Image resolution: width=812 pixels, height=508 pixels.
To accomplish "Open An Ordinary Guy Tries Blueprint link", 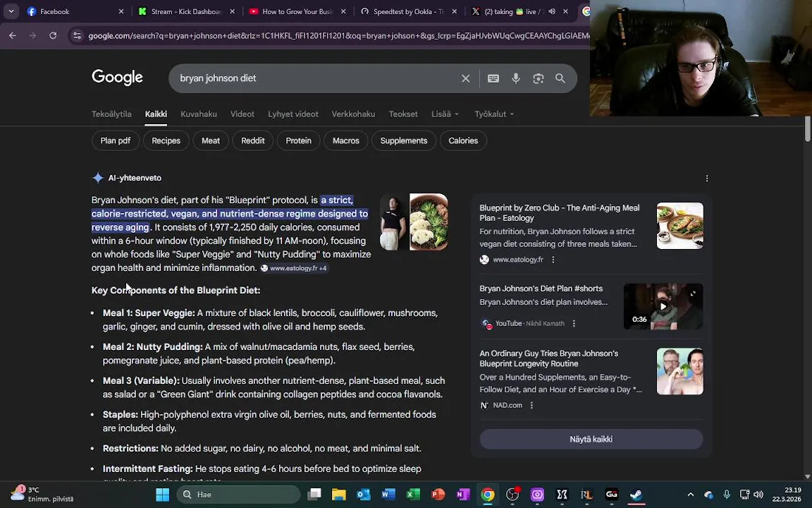I will point(549,358).
